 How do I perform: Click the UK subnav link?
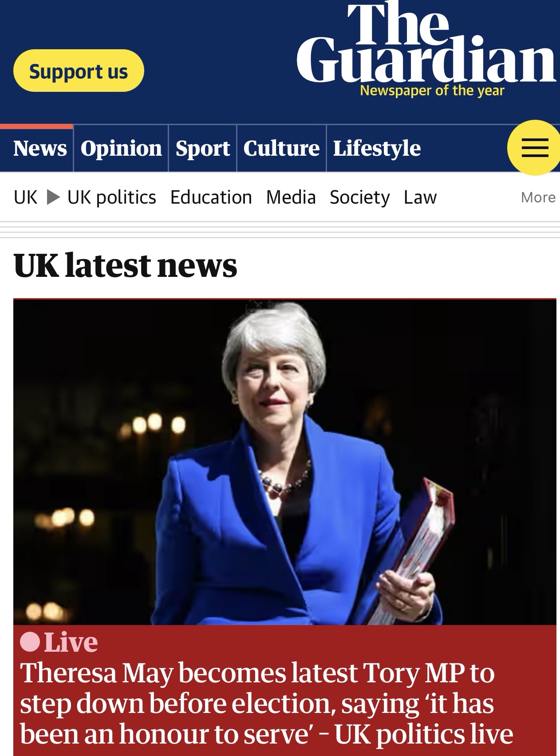click(26, 197)
